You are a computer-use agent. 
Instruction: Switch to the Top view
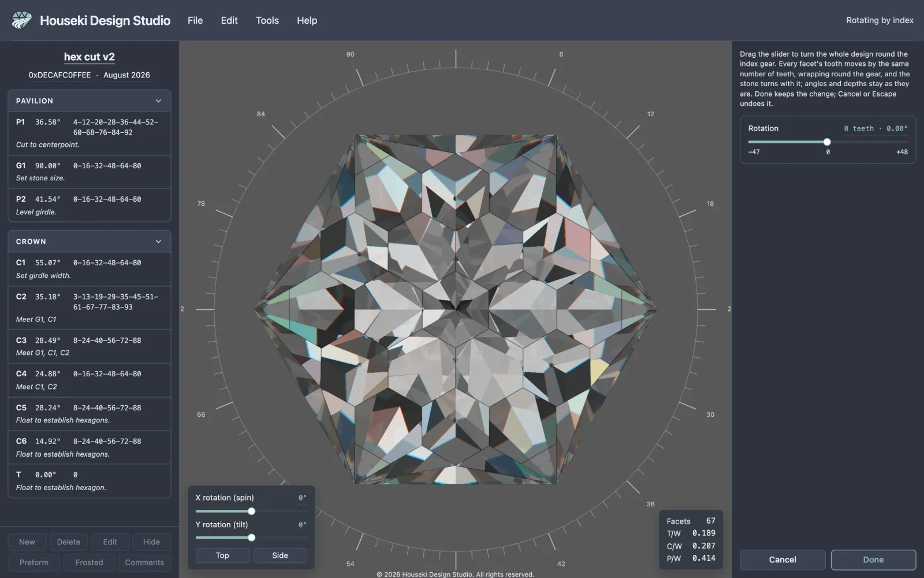coord(222,555)
